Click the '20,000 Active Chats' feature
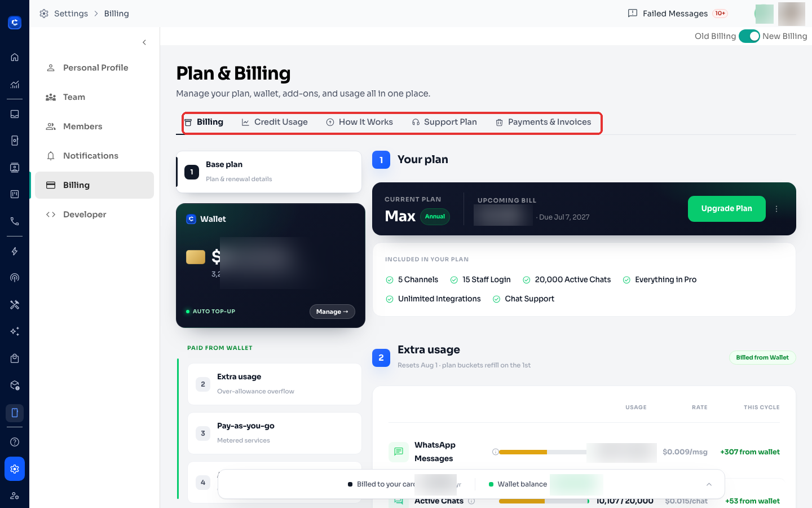This screenshot has width=812, height=508. 567,280
